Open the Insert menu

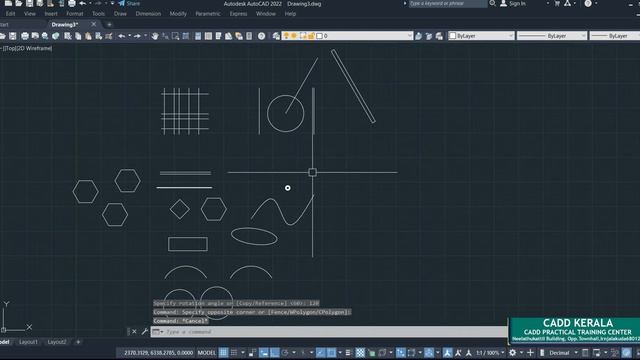click(51, 14)
